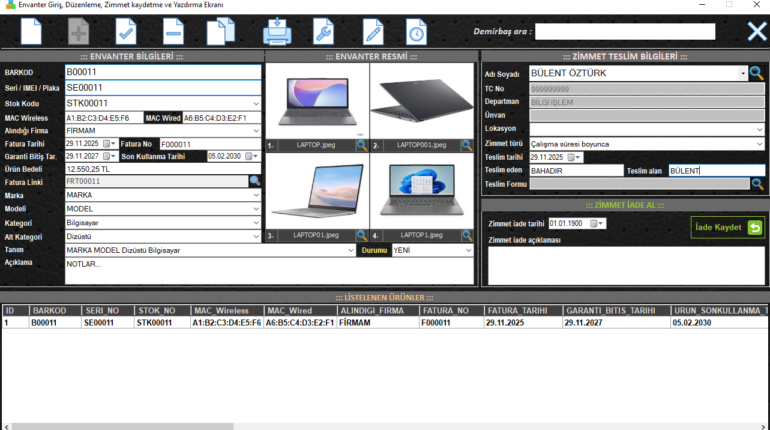770x430 pixels.
Task: Click the pencil edit document icon
Action: [x=372, y=32]
